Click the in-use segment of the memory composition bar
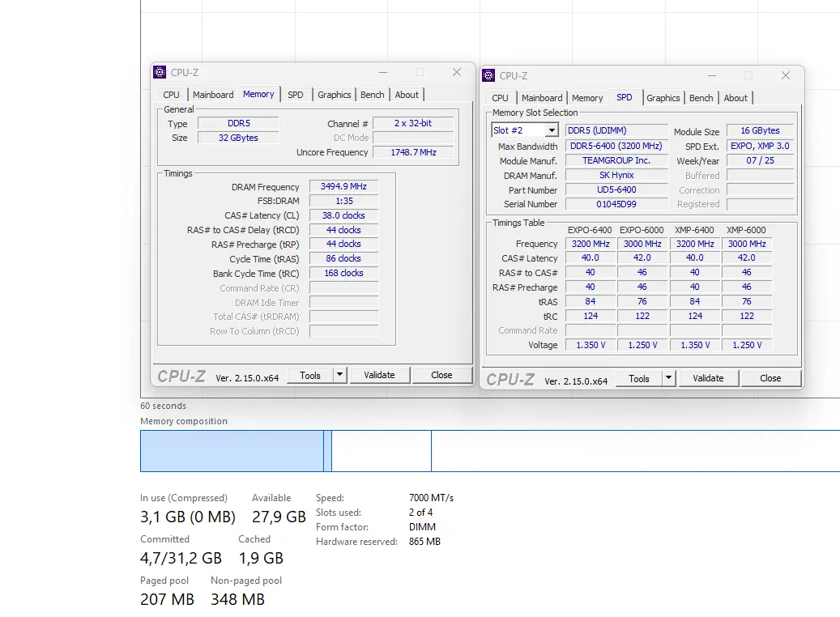This screenshot has width=840, height=617. [231, 451]
